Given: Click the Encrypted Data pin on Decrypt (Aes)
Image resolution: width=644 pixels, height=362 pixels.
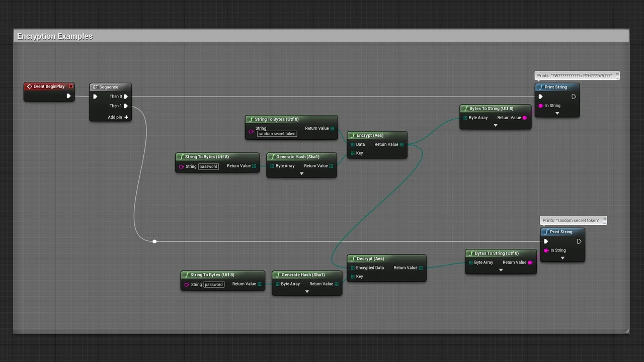Looking at the screenshot, I should point(353,268).
